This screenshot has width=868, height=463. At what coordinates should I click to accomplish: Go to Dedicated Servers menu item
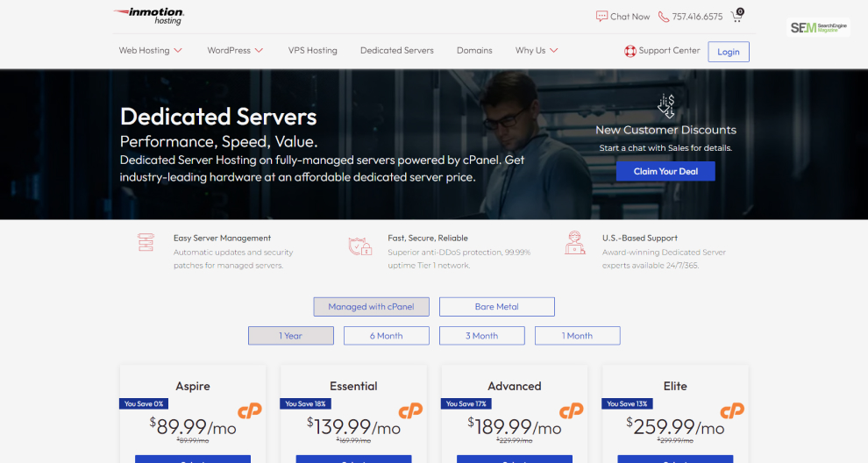(x=397, y=50)
